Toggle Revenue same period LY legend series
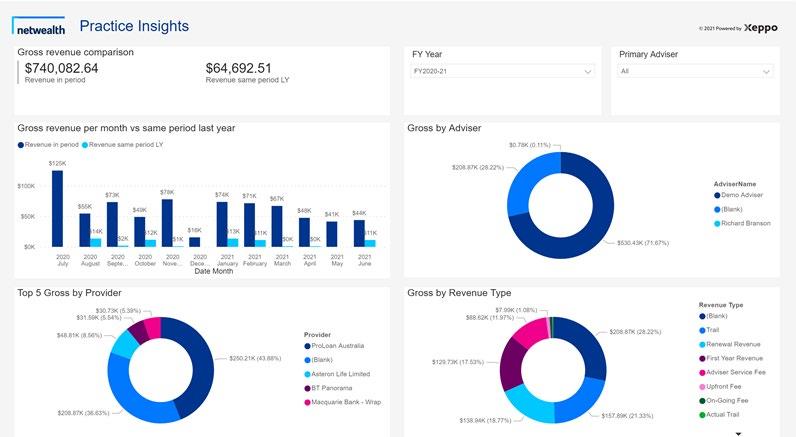796x437 pixels. [122, 145]
